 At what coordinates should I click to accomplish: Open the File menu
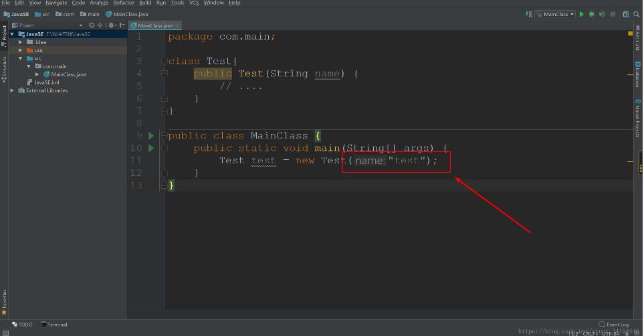(x=6, y=3)
